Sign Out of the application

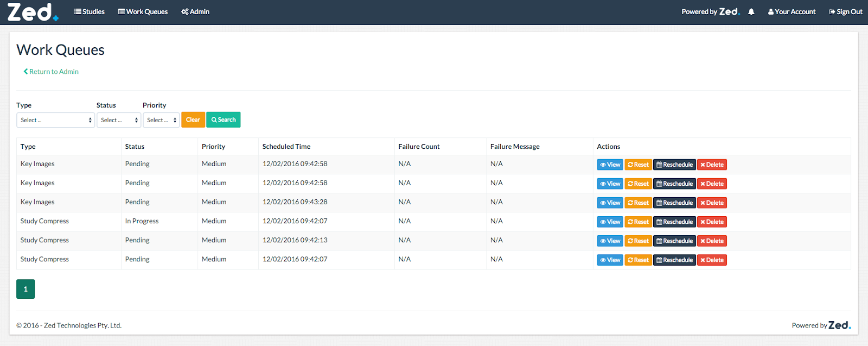click(845, 11)
